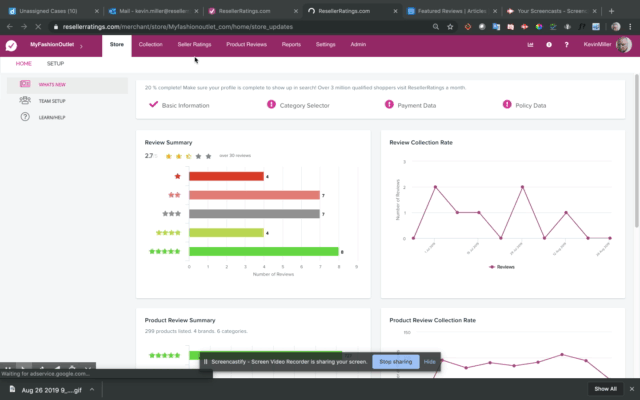Click the Basic Information checkmark icon
The width and height of the screenshot is (640, 400).
point(153,104)
